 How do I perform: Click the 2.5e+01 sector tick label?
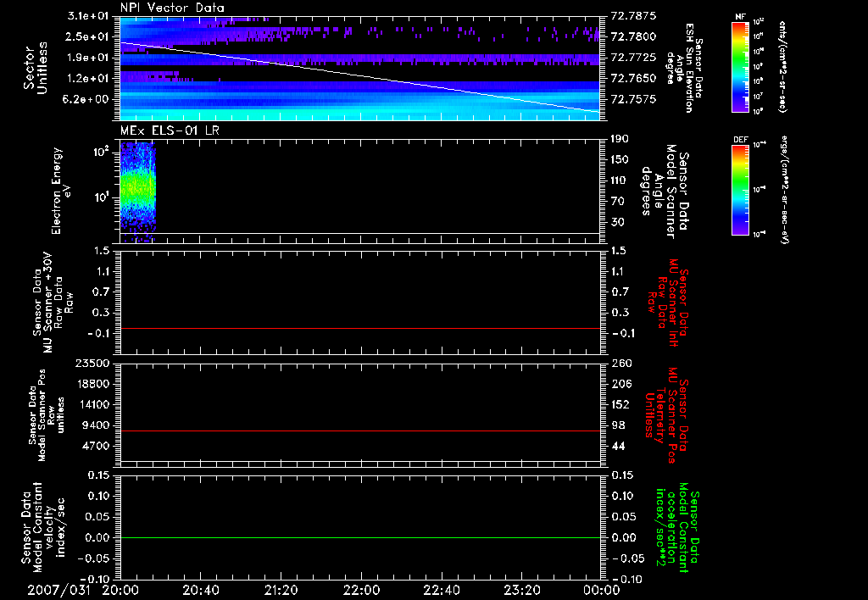point(88,36)
